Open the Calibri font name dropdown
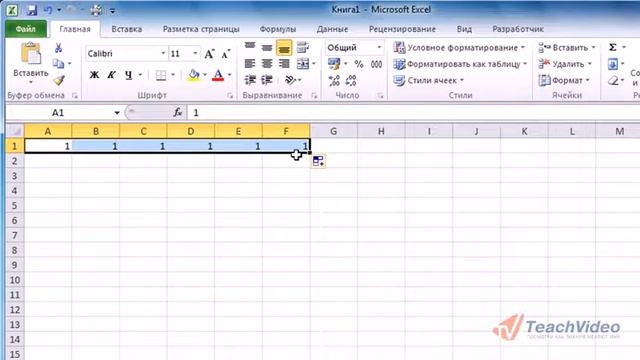Image resolution: width=640 pixels, height=360 pixels. (x=162, y=53)
